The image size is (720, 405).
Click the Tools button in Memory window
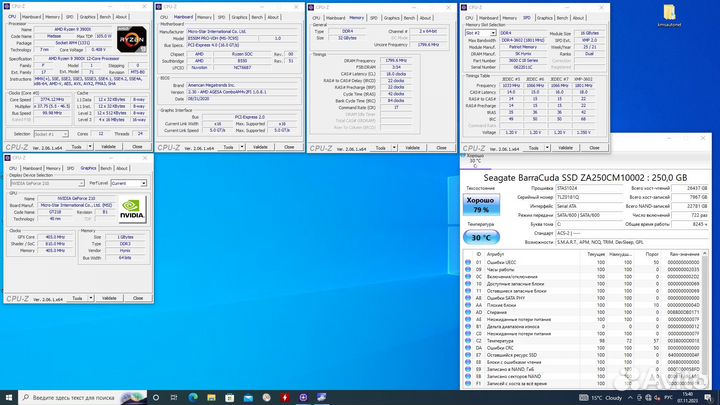coord(381,148)
